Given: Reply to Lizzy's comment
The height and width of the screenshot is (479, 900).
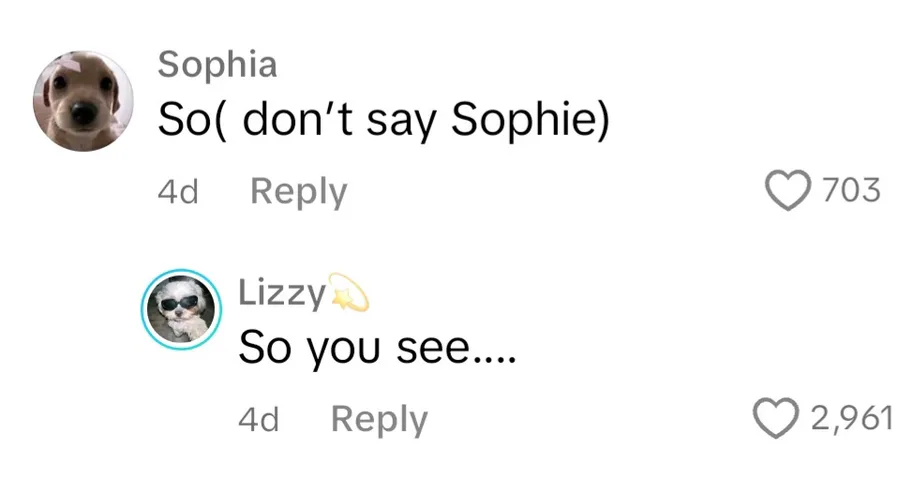Looking at the screenshot, I should coord(379,419).
